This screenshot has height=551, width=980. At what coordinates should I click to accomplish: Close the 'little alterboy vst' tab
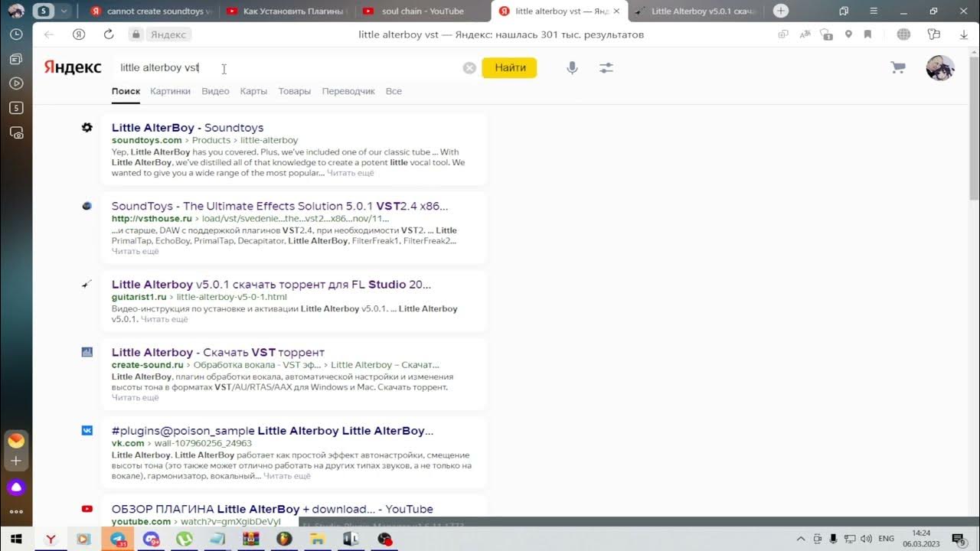coord(616,11)
